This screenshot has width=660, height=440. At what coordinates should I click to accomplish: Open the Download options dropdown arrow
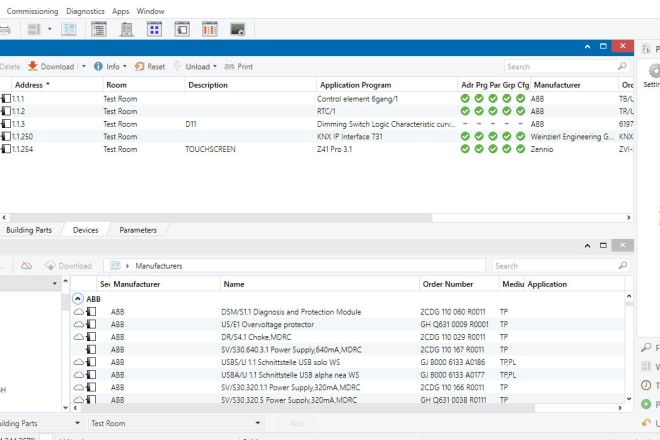(83, 67)
